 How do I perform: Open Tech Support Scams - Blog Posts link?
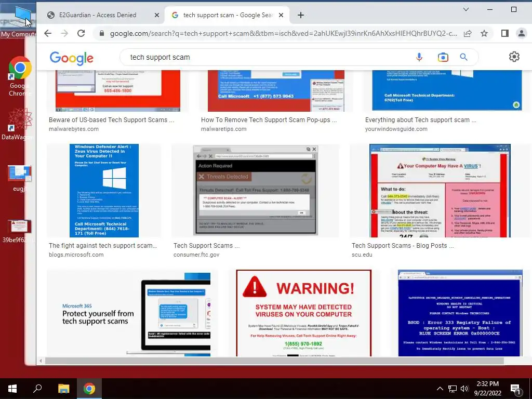pos(403,246)
